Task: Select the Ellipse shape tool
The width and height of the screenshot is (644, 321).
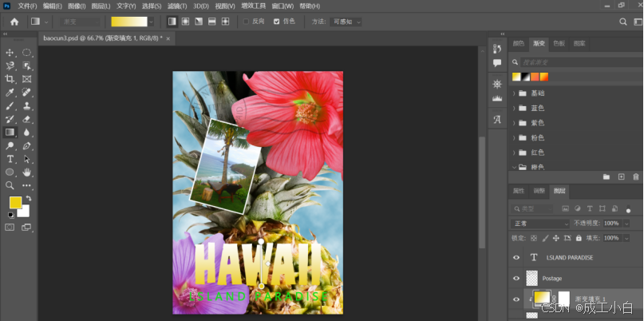Action: click(x=10, y=172)
